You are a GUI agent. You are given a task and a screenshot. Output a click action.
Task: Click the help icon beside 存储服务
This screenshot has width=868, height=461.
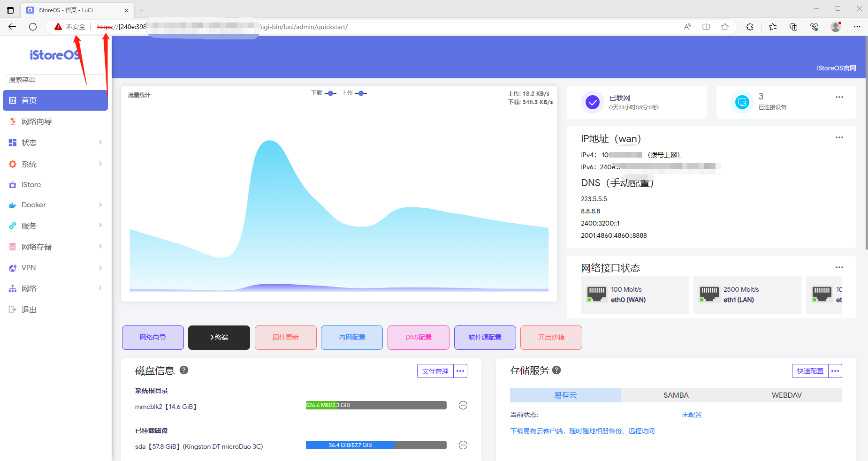(x=556, y=370)
